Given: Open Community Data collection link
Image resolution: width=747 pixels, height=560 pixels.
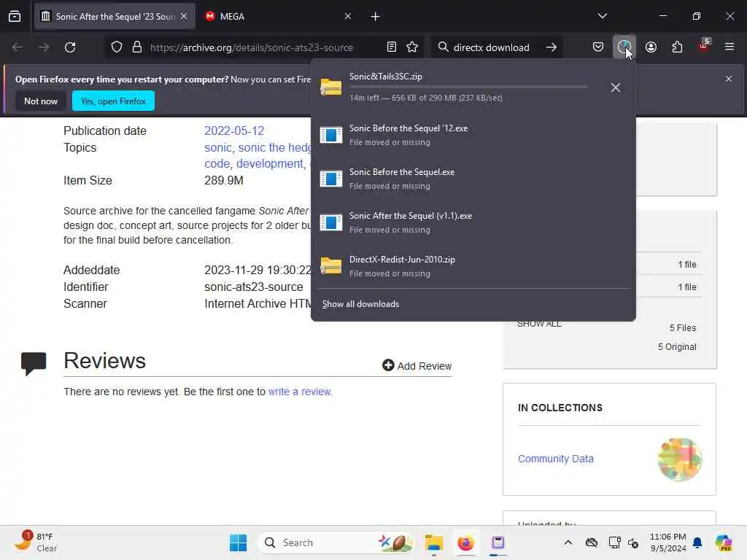Looking at the screenshot, I should (555, 459).
